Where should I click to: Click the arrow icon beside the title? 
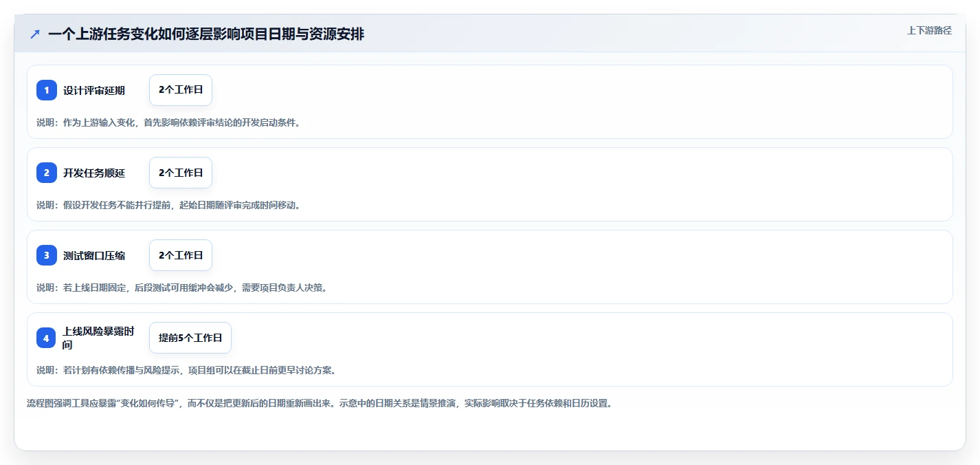point(35,34)
